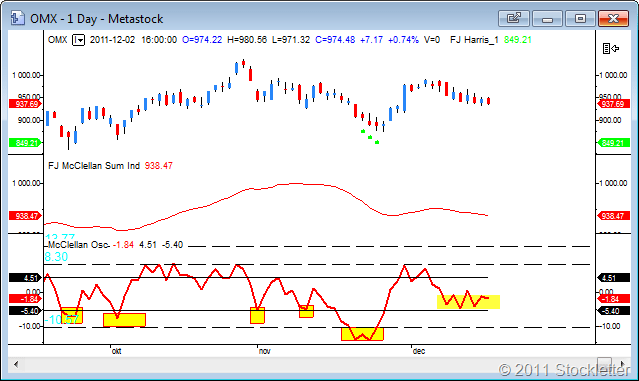Image resolution: width=639 pixels, height=381 pixels.
Task: Click the red 937.69 price tag on left axis
Action: point(26,104)
